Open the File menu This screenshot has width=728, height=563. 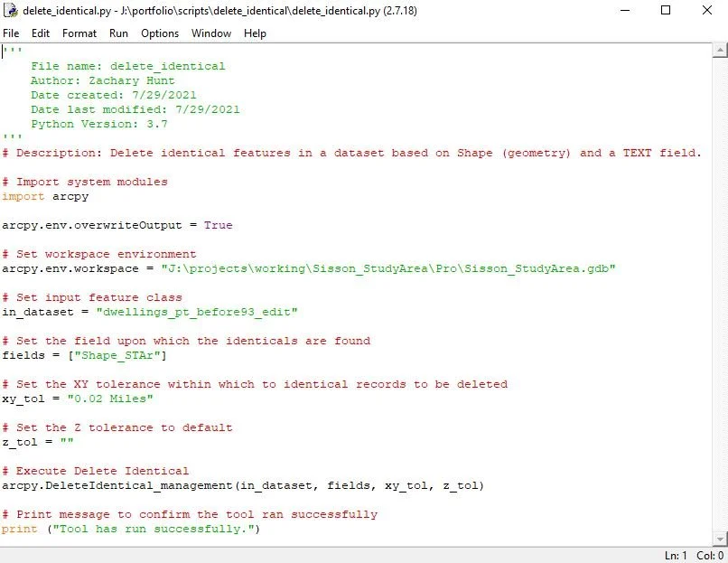pyautogui.click(x=11, y=33)
